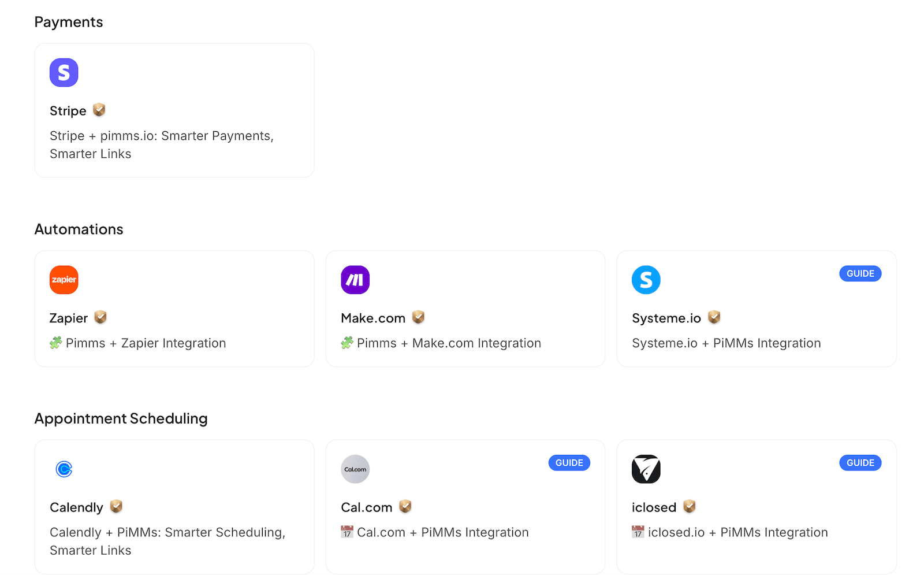Viewport: 924px width, 575px height.
Task: Click the verified badge next to Stripe
Action: 99,110
